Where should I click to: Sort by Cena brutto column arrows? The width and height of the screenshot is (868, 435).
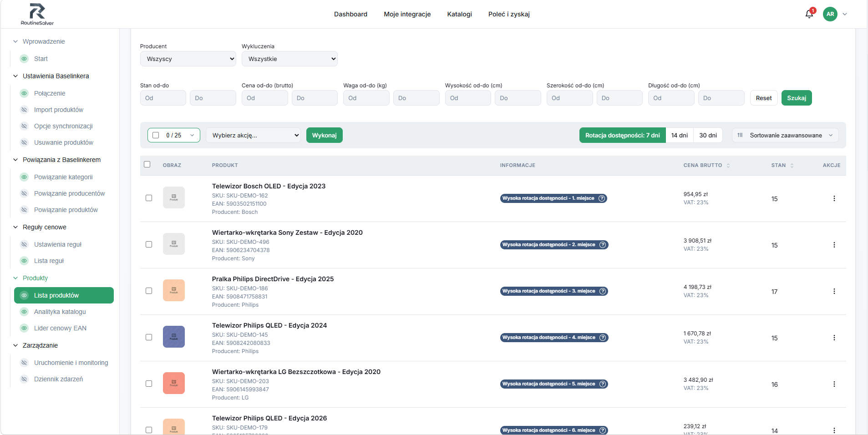728,166
